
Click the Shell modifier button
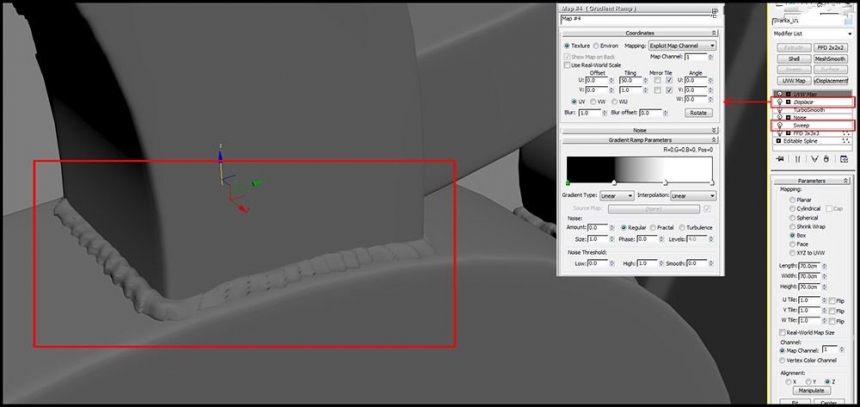click(794, 59)
